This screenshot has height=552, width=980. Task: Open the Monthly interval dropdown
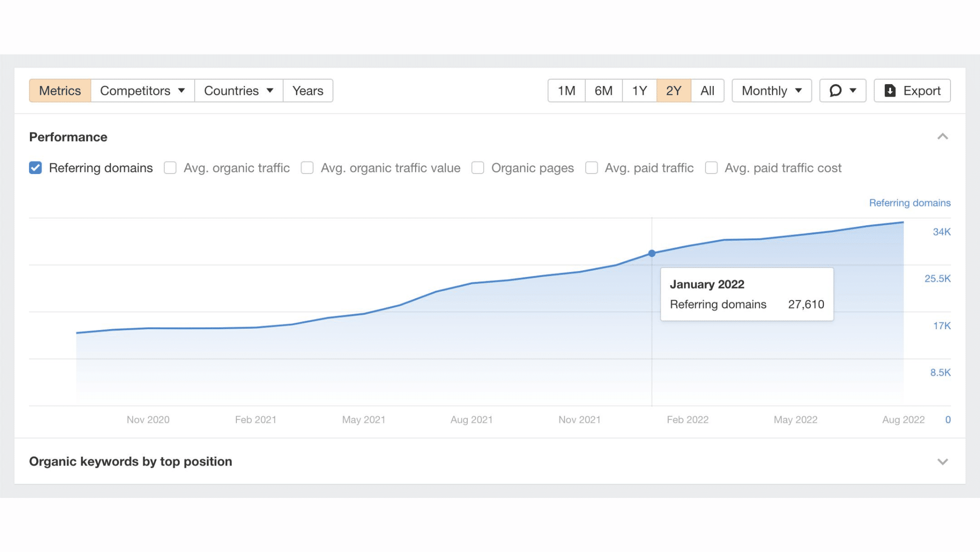pyautogui.click(x=772, y=90)
